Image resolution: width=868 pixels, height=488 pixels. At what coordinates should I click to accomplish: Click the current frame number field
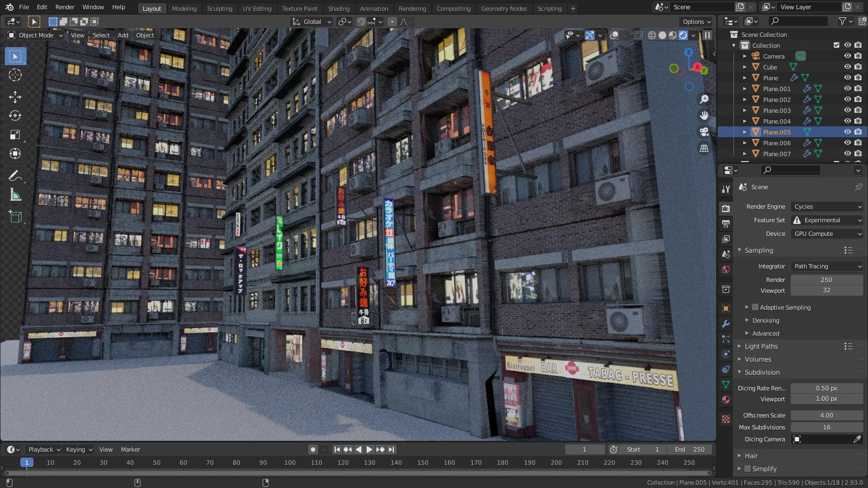(x=584, y=449)
